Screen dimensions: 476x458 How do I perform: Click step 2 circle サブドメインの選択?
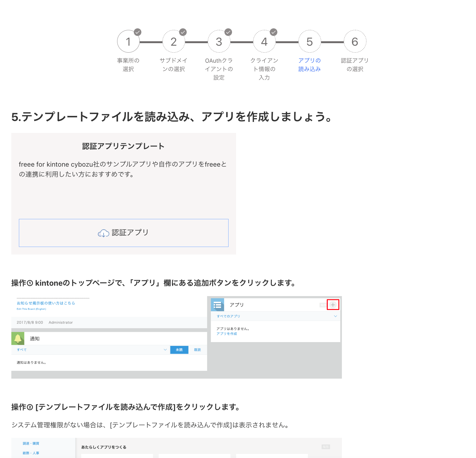174,42
